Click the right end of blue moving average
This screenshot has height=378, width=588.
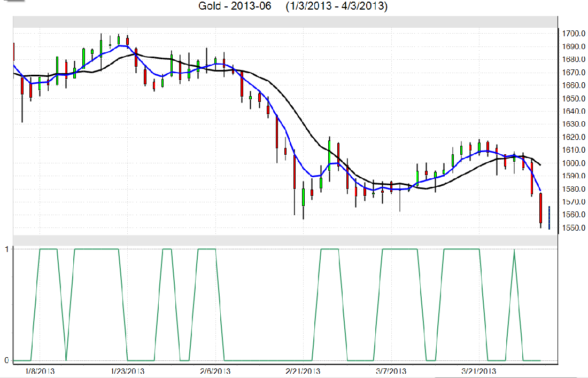(x=540, y=190)
